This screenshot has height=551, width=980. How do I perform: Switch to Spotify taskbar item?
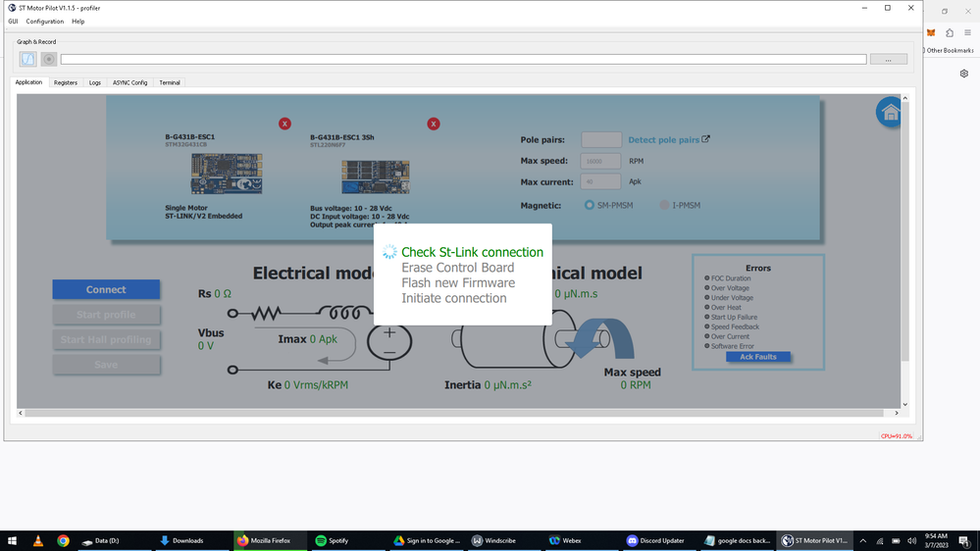[x=347, y=541]
